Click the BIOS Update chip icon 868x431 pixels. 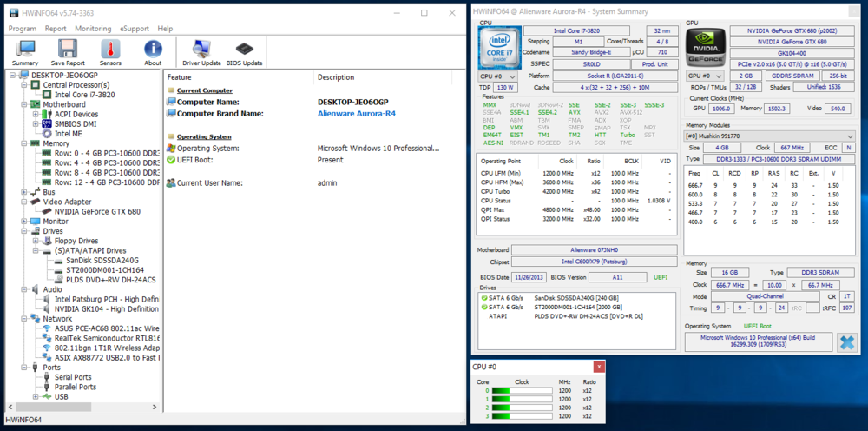coord(244,52)
